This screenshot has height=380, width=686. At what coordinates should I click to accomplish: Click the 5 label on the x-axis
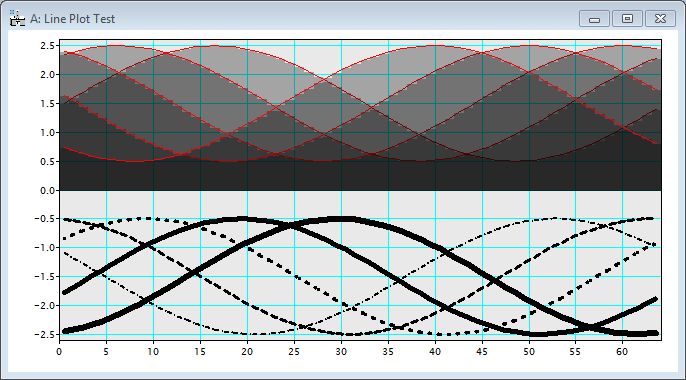click(x=106, y=352)
